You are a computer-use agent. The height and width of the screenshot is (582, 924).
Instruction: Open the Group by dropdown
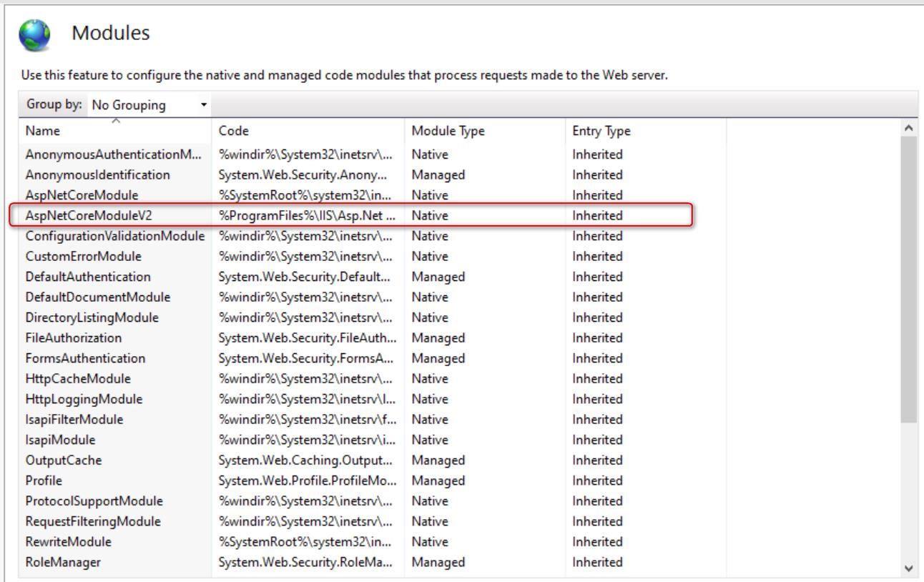click(x=149, y=106)
